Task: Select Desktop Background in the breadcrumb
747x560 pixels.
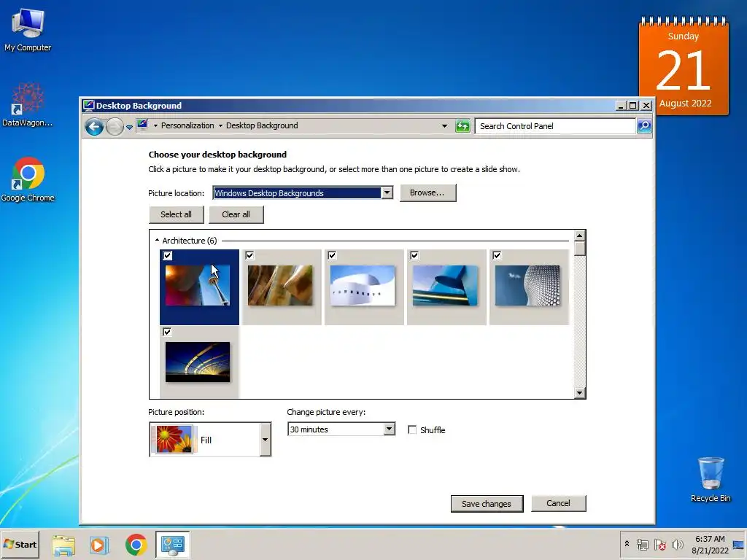Action: 262,125
